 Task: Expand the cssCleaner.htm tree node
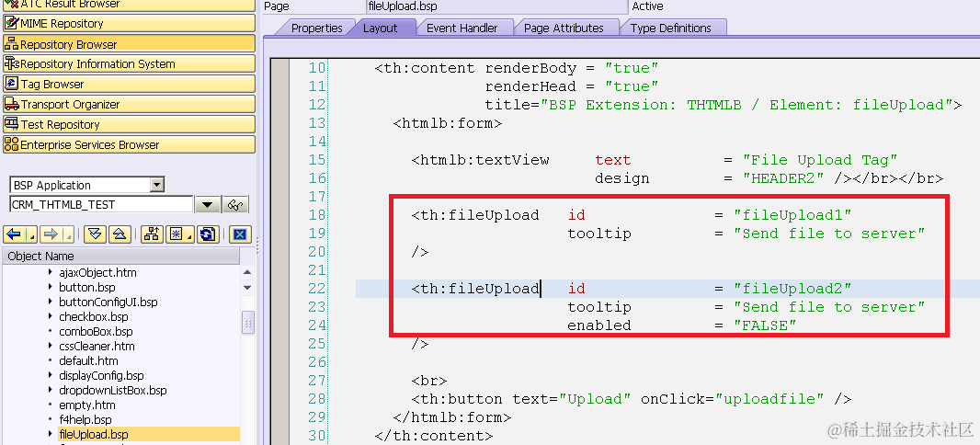coord(51,347)
